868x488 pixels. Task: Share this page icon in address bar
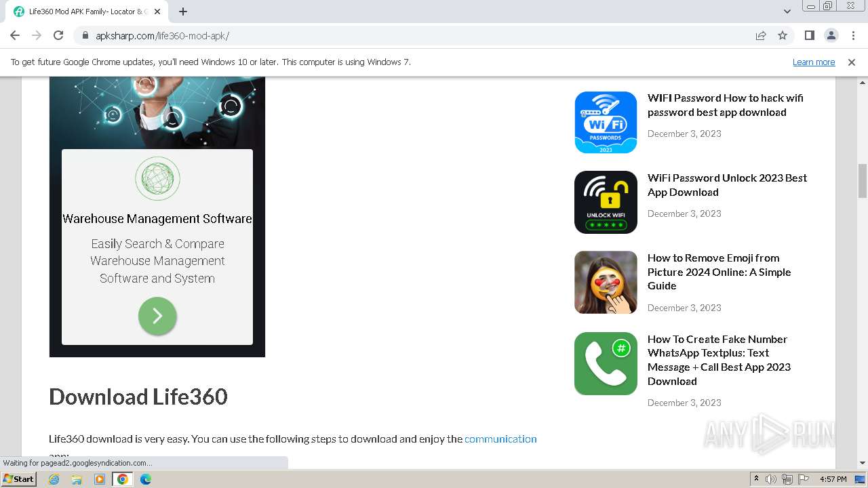pyautogui.click(x=761, y=35)
